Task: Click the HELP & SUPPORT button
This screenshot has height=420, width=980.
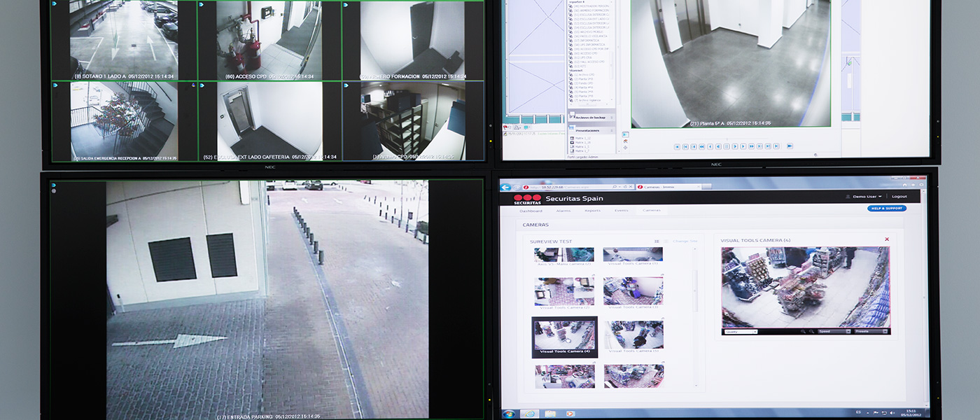Action: [x=887, y=209]
